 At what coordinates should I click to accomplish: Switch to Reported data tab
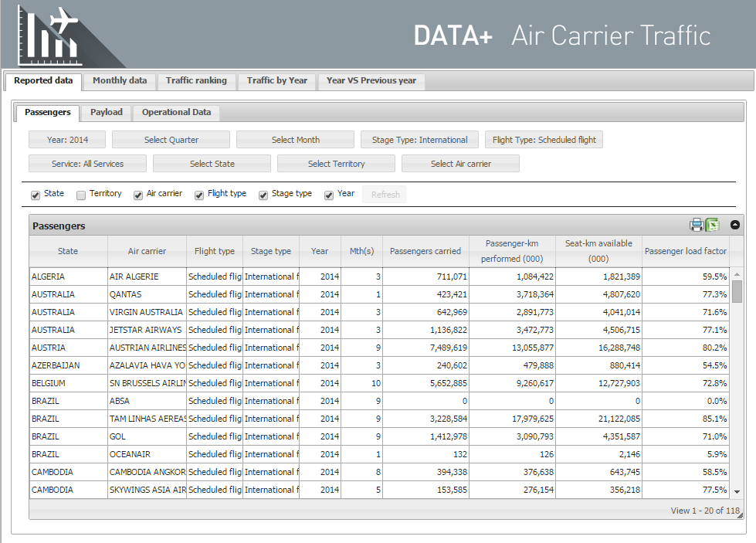[x=43, y=80]
